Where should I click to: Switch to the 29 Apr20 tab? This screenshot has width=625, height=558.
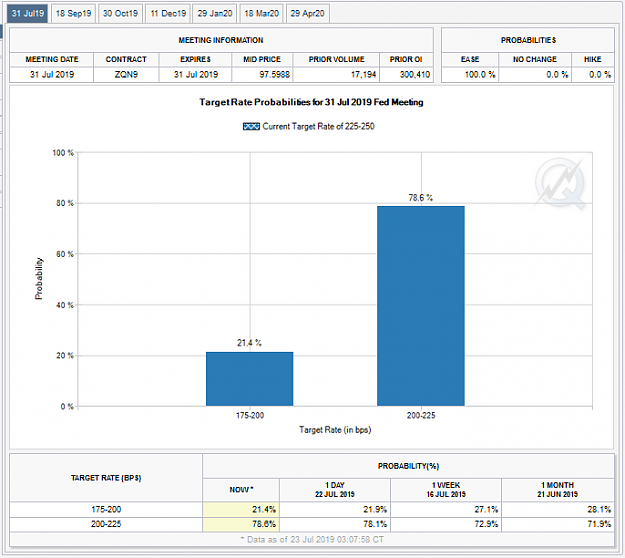307,14
